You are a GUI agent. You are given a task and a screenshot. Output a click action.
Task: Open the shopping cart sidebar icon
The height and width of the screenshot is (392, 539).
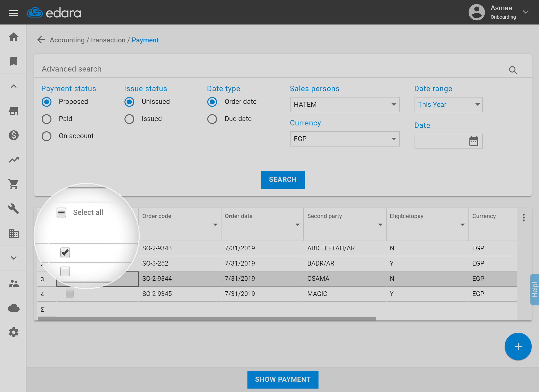[14, 184]
